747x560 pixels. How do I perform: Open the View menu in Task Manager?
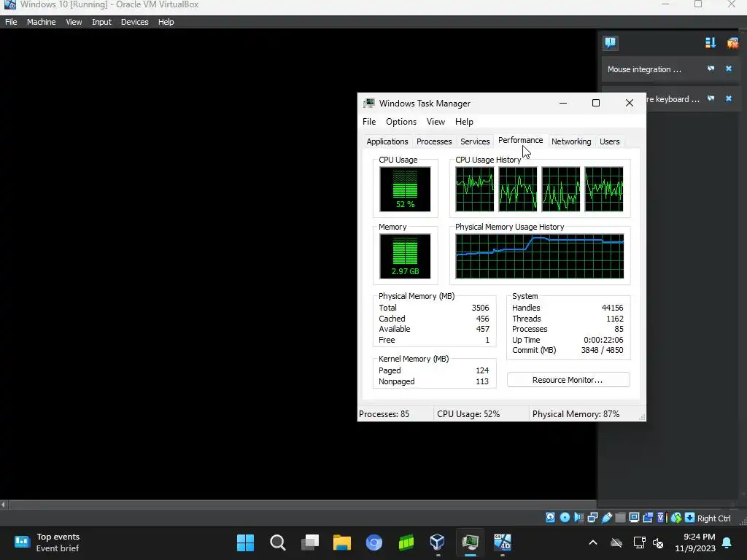click(x=436, y=122)
